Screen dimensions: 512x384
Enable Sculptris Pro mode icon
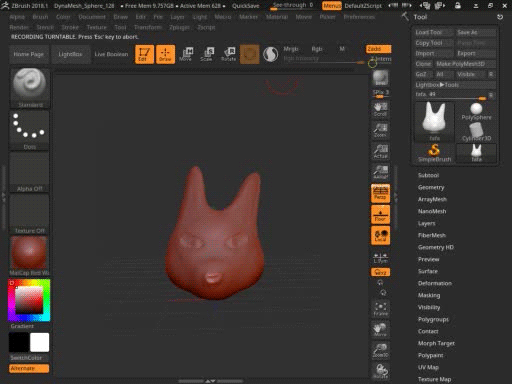pyautogui.click(x=271, y=54)
